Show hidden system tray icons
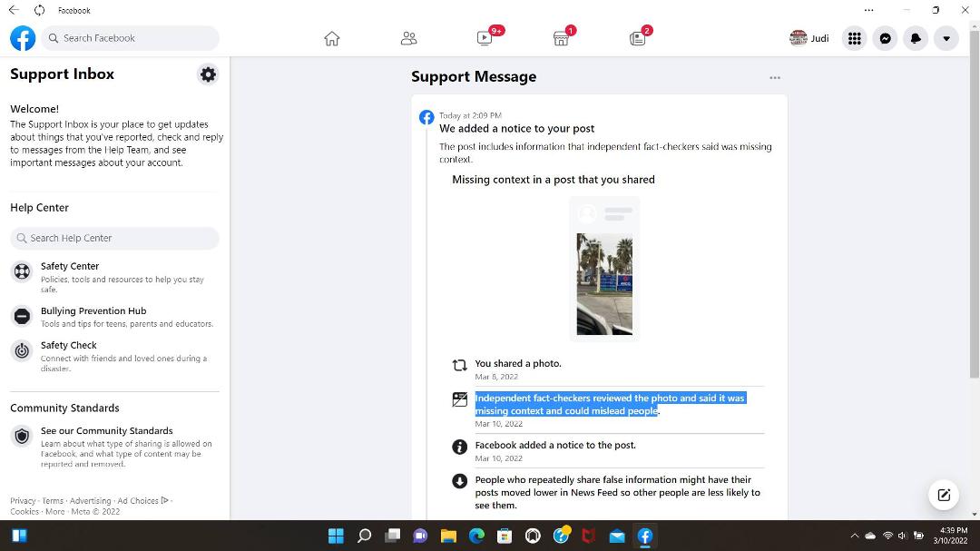 [x=855, y=536]
